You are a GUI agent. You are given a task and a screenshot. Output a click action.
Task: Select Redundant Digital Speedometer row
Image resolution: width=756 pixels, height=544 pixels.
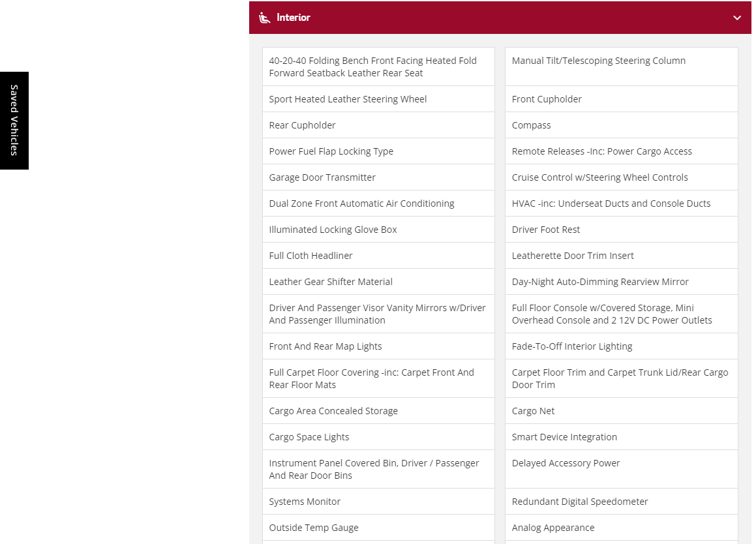pos(580,502)
